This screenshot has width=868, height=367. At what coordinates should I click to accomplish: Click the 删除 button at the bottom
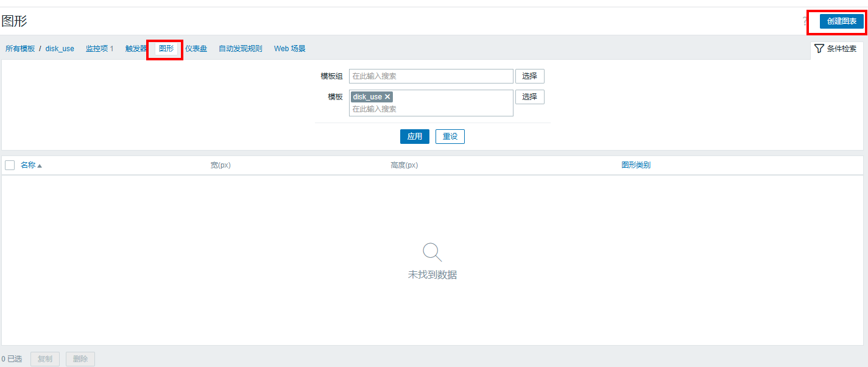pyautogui.click(x=80, y=359)
